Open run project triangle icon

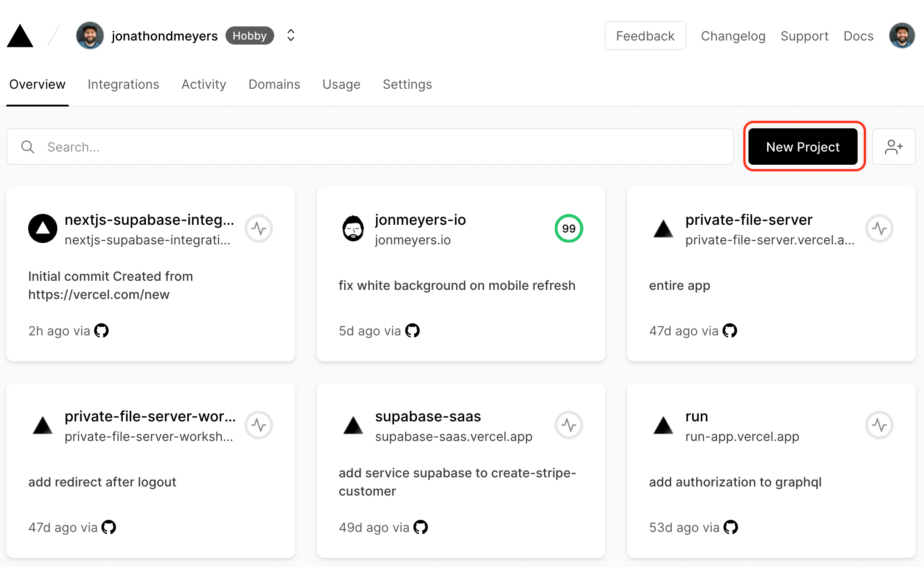663,425
